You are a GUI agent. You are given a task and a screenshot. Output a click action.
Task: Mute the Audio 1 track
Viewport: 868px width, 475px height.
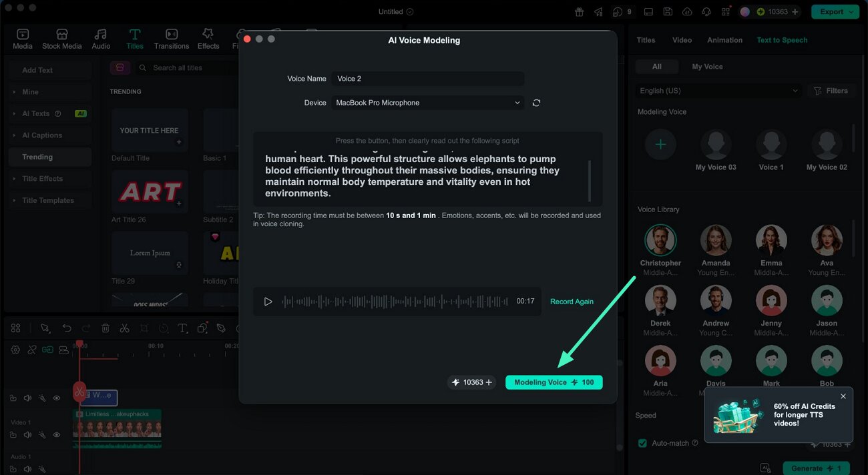(x=27, y=468)
